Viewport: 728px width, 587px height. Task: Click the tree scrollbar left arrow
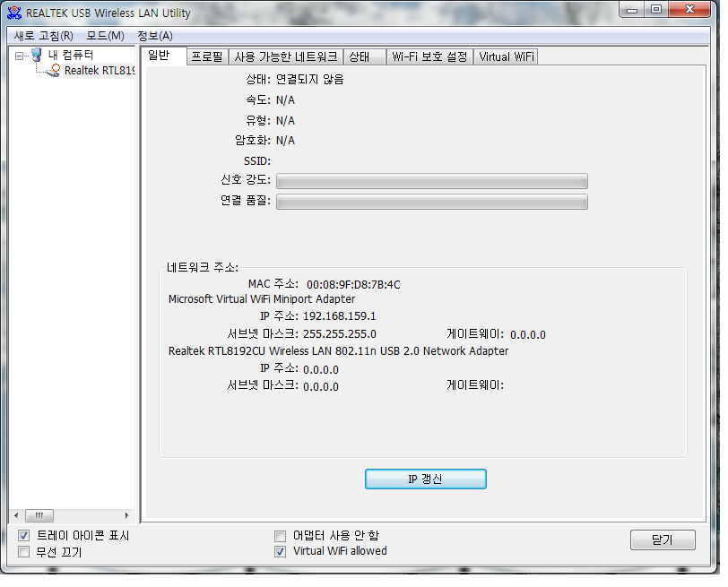tap(17, 515)
